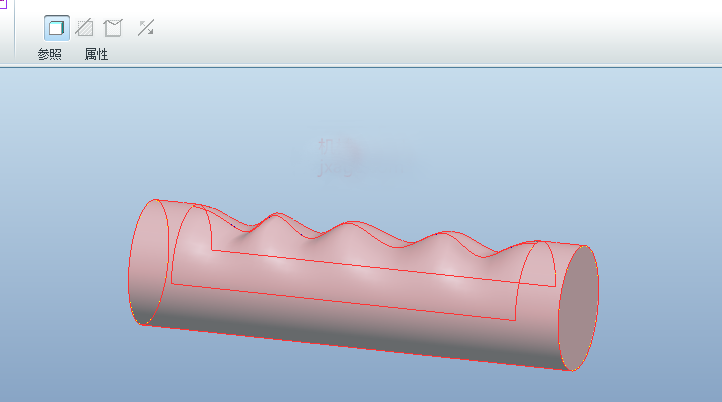Viewport: 722px width, 402px height.
Task: Click the patch surface open-box icon
Action: [113, 28]
